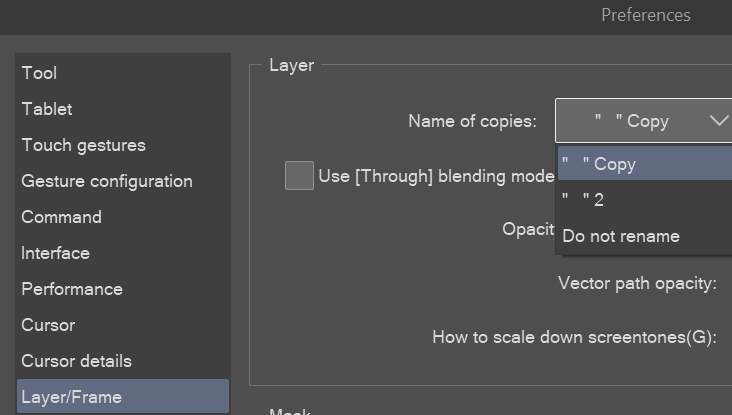Collapse the Name of copies dropdown
The image size is (732, 415).
[643, 120]
